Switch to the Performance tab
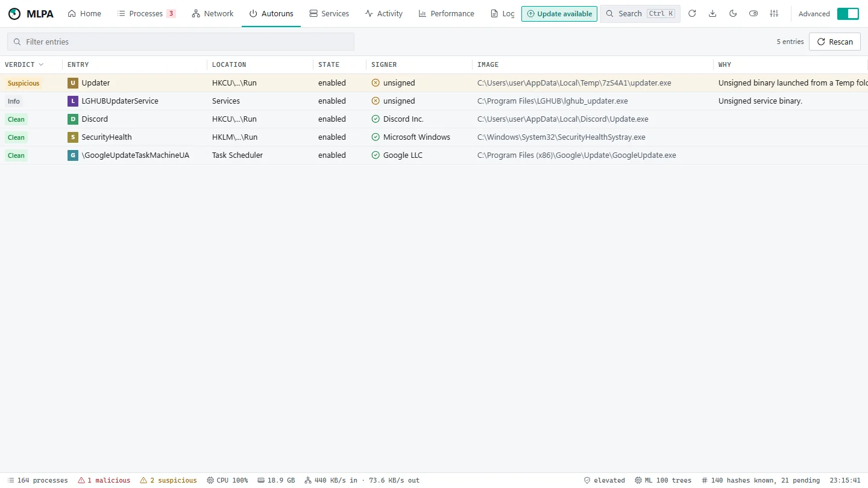 pyautogui.click(x=447, y=13)
